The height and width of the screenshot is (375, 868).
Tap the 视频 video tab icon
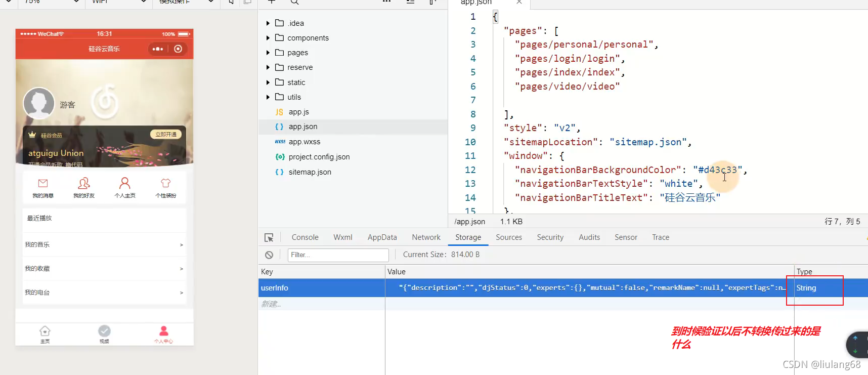[x=104, y=331]
